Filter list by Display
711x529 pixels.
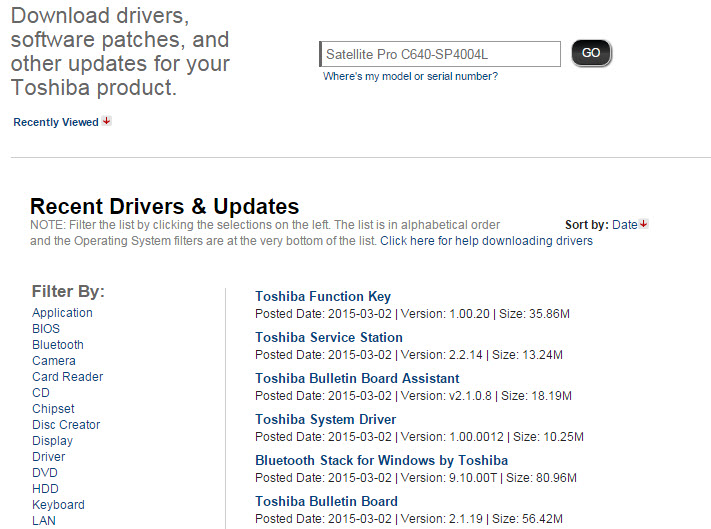53,441
